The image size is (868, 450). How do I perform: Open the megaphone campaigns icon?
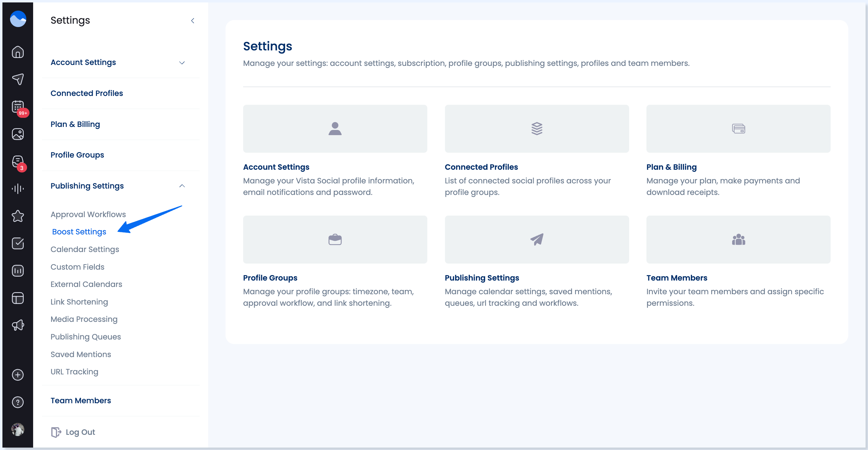[18, 325]
